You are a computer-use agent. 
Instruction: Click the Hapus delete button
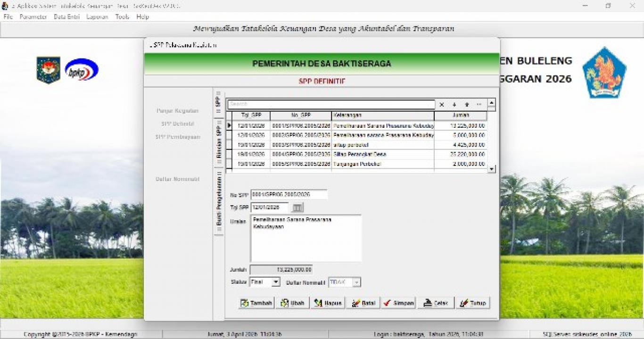pos(328,303)
